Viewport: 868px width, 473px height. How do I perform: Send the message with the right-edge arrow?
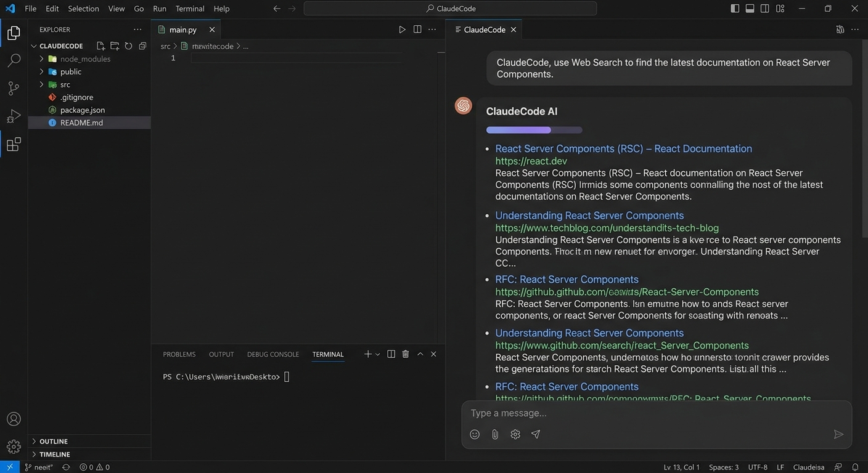tap(838, 434)
